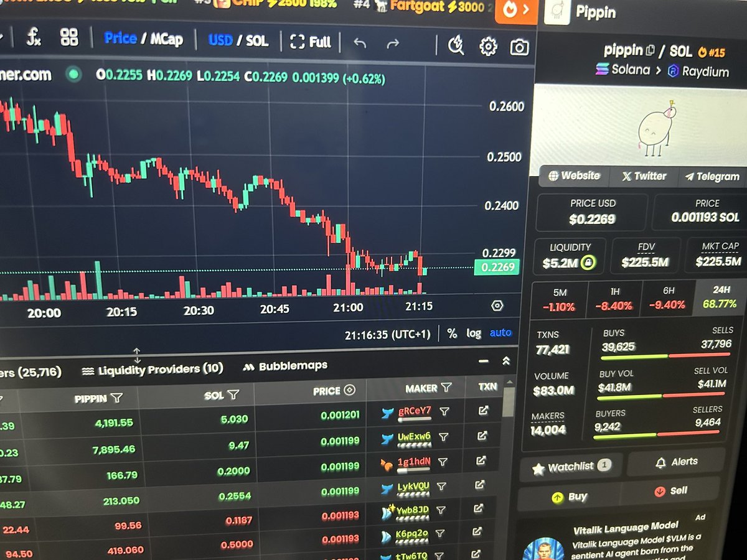Switch chart to Price mode
This screenshot has height=560, width=747.
coord(120,39)
